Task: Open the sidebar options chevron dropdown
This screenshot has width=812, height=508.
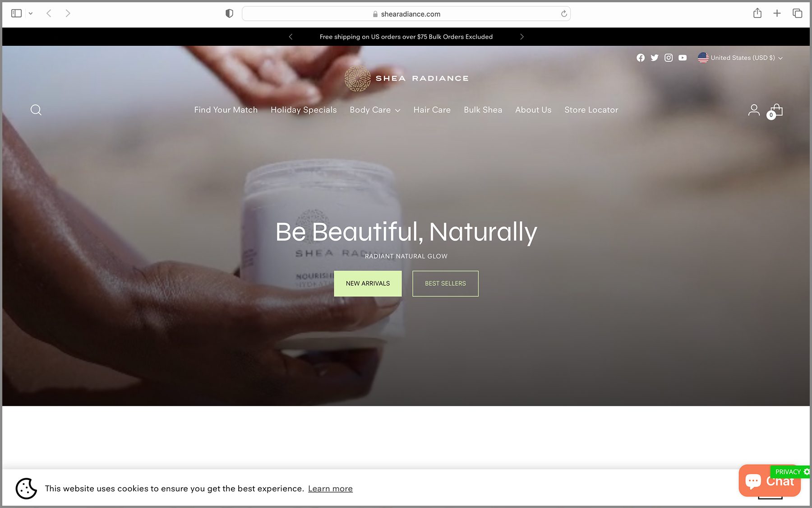Action: [x=31, y=14]
